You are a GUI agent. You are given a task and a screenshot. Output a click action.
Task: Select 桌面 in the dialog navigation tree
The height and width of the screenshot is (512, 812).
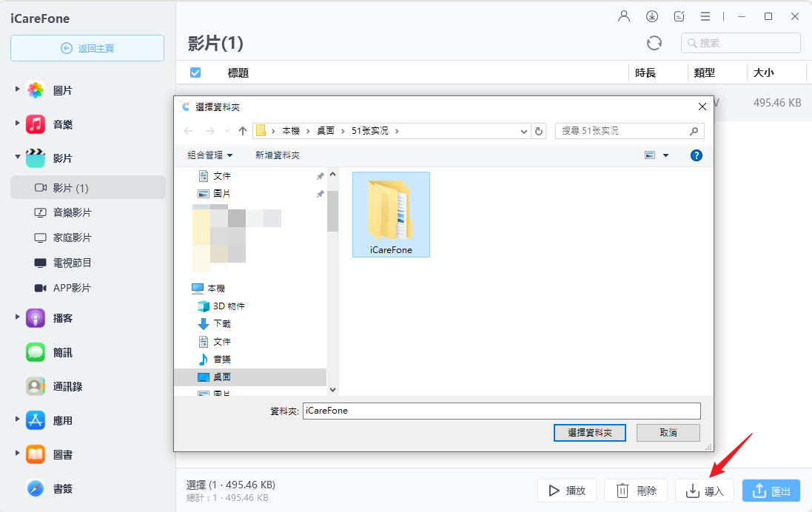point(250,377)
